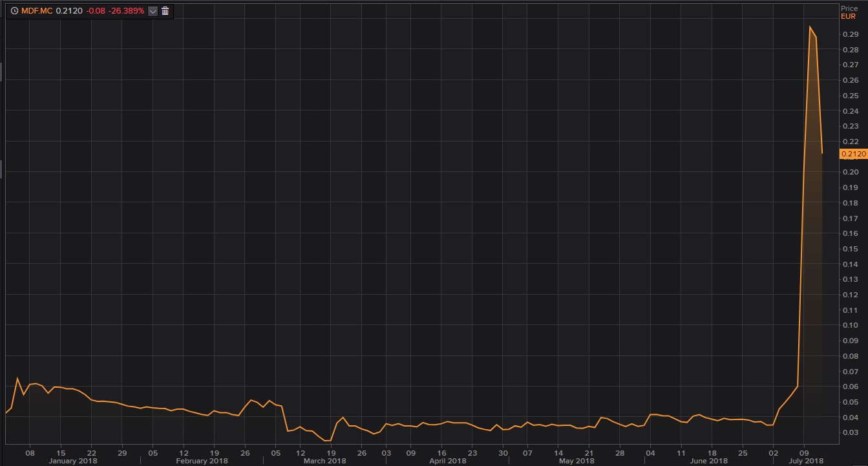The image size is (868, 466).
Task: Click the June 2018 month label
Action: pos(708,460)
